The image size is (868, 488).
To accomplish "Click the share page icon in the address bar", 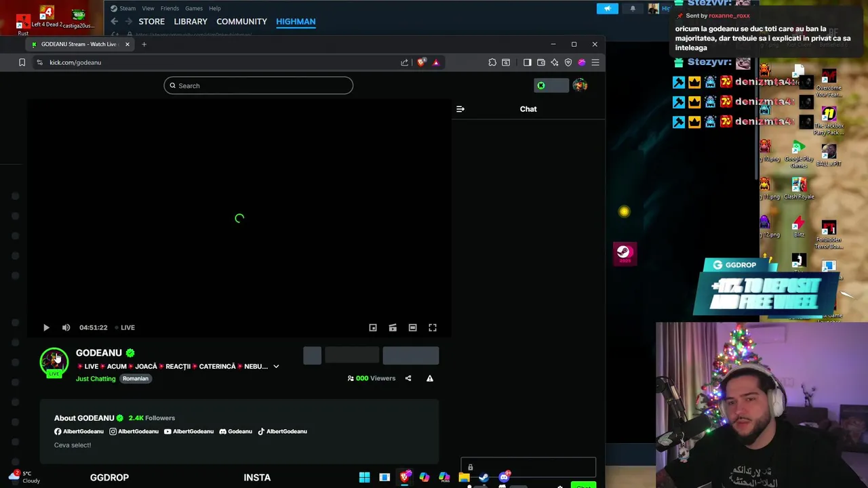I will 405,62.
